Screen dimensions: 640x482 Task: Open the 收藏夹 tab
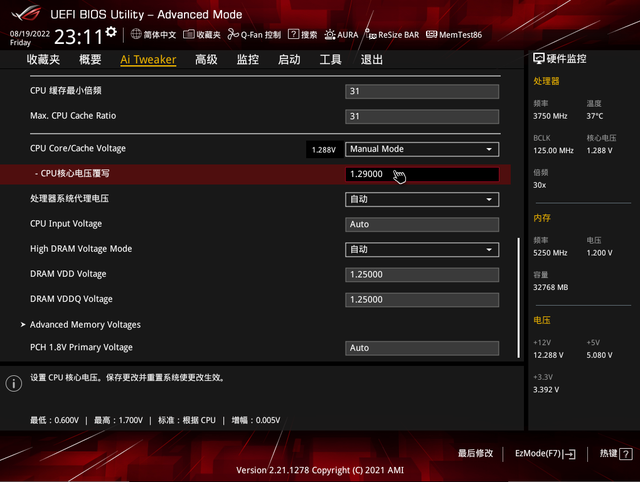tap(43, 60)
